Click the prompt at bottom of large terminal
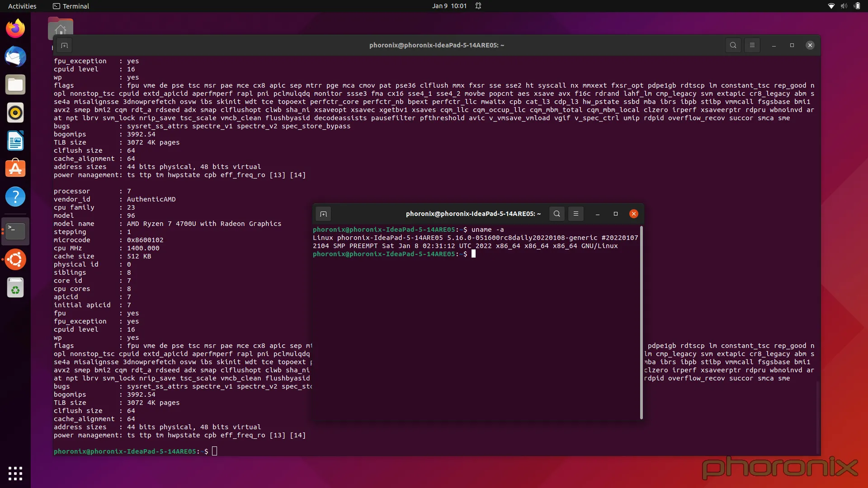868x488 pixels. click(131, 451)
